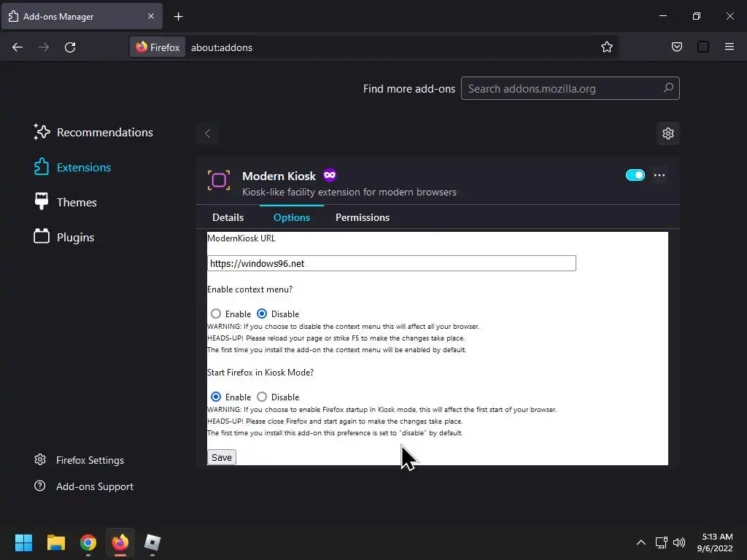Screen dimensions: 747x560
Task: Switch to the Options tab
Action: [x=292, y=217]
